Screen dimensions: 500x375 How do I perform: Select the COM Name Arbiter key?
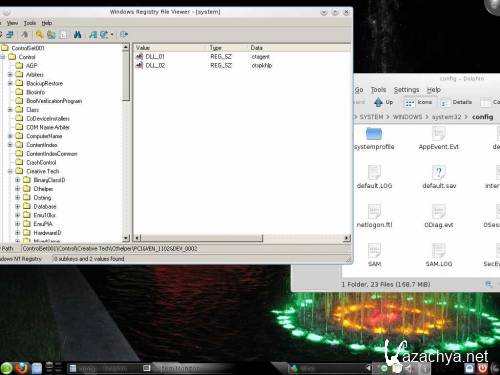[43, 127]
